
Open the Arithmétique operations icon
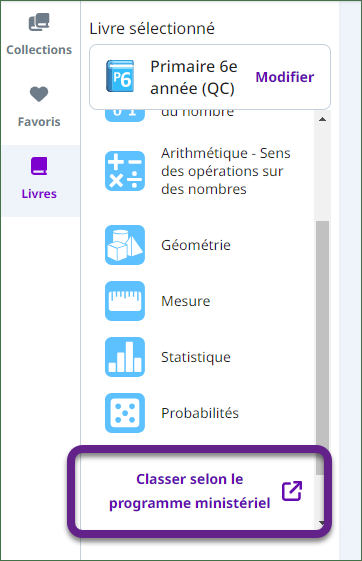point(125,171)
